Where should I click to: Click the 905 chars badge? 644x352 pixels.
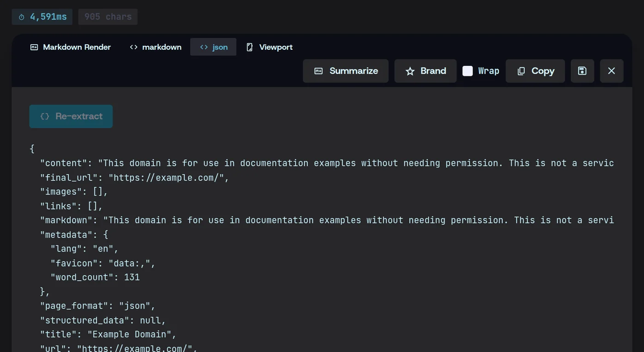tap(108, 17)
